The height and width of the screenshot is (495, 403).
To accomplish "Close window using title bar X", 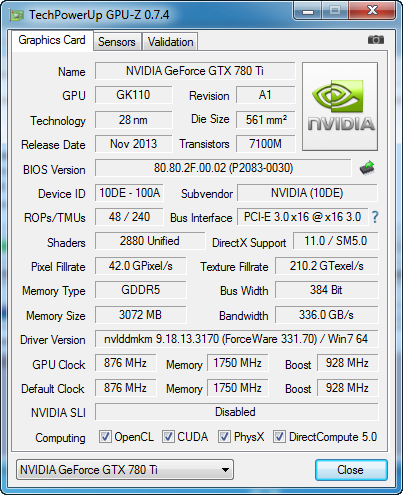I will pyautogui.click(x=372, y=11).
